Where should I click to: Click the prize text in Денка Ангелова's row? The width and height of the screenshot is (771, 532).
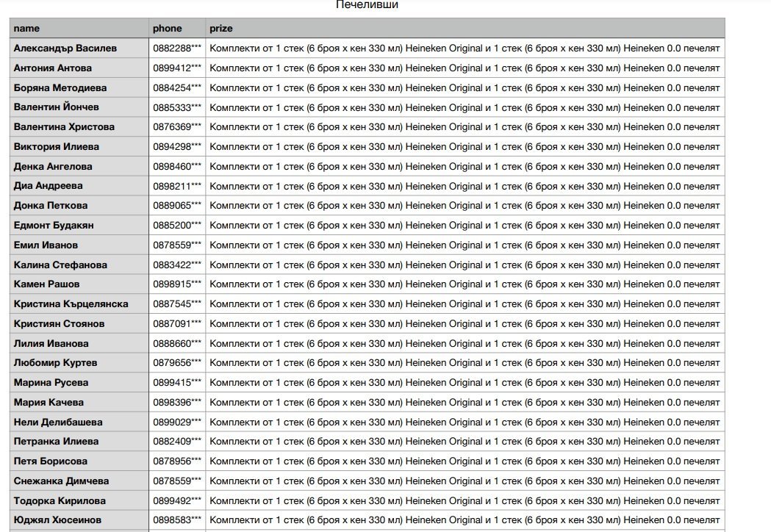(x=465, y=167)
